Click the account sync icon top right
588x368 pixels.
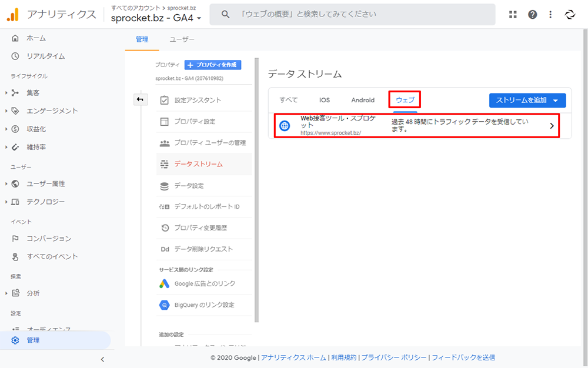pos(570,14)
